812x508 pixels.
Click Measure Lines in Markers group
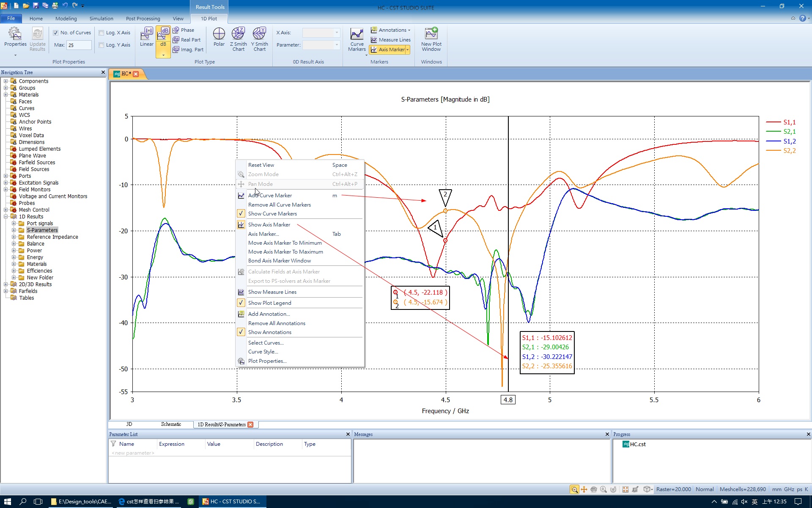pos(391,40)
